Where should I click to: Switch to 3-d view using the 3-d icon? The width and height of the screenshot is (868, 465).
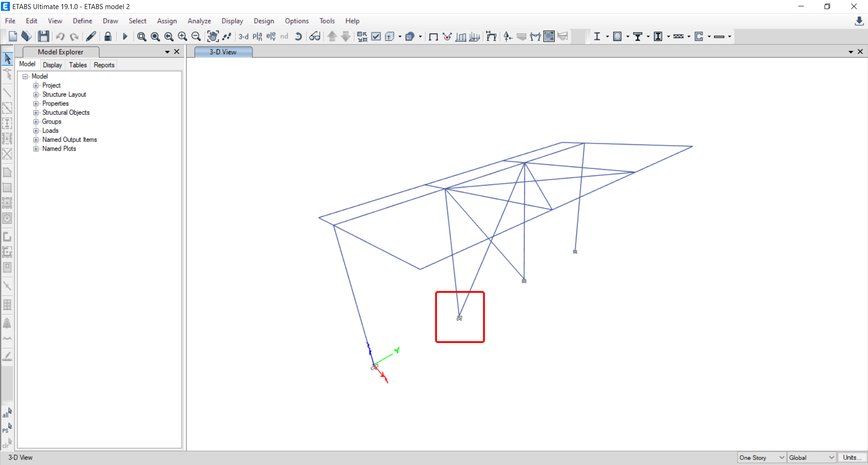click(243, 37)
